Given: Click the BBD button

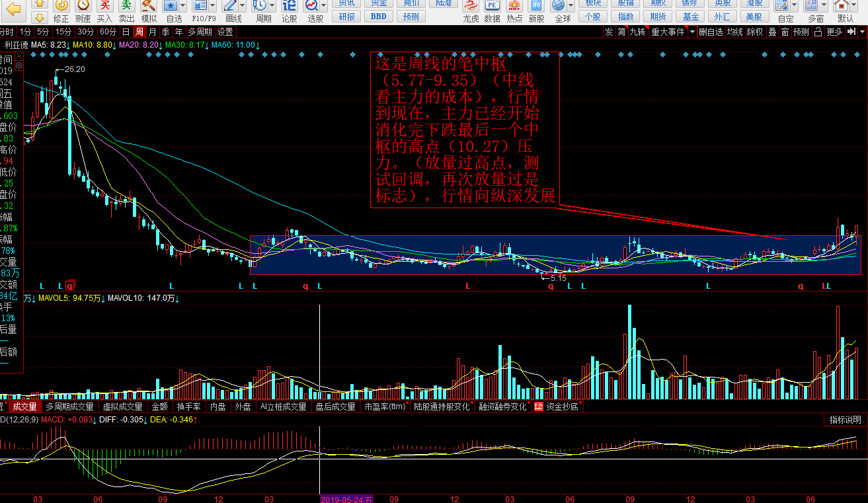Looking at the screenshot, I should pyautogui.click(x=378, y=17).
